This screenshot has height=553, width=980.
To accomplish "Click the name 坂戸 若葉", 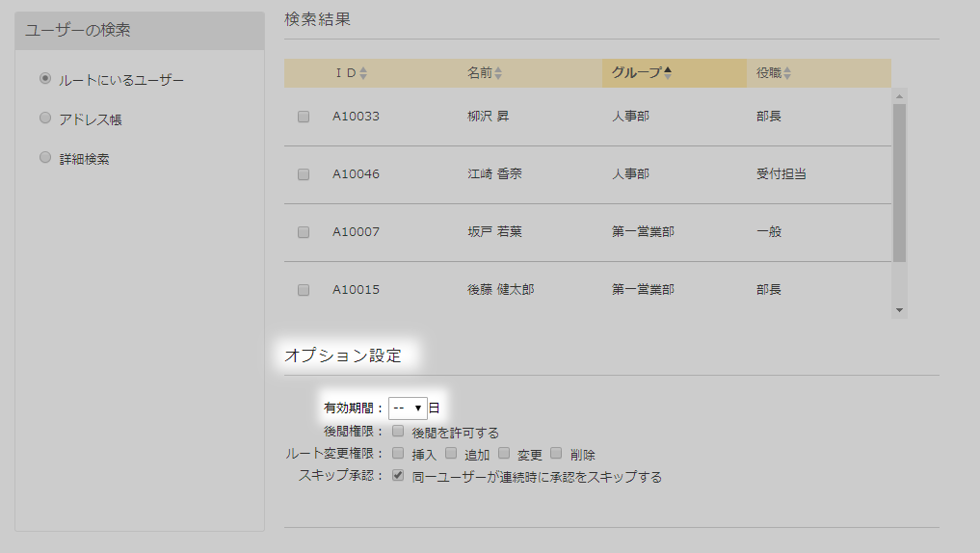I will pos(494,232).
